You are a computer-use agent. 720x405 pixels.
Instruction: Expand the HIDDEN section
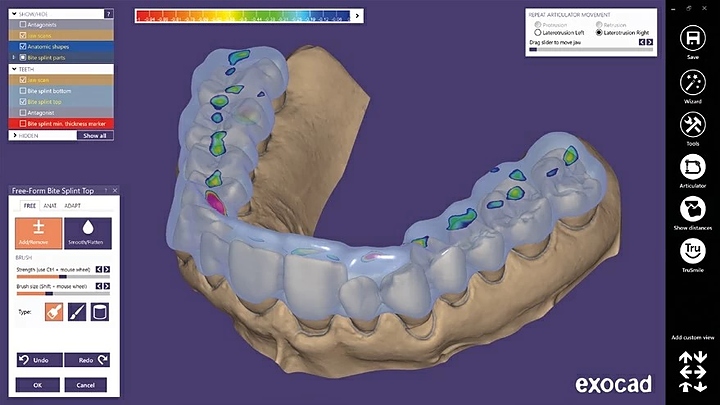[15, 135]
